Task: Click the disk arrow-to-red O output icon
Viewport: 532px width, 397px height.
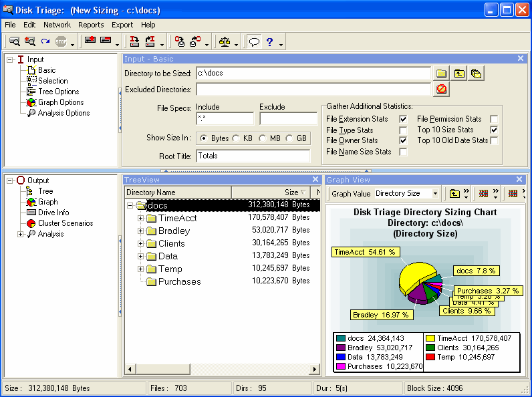Action: (x=195, y=41)
